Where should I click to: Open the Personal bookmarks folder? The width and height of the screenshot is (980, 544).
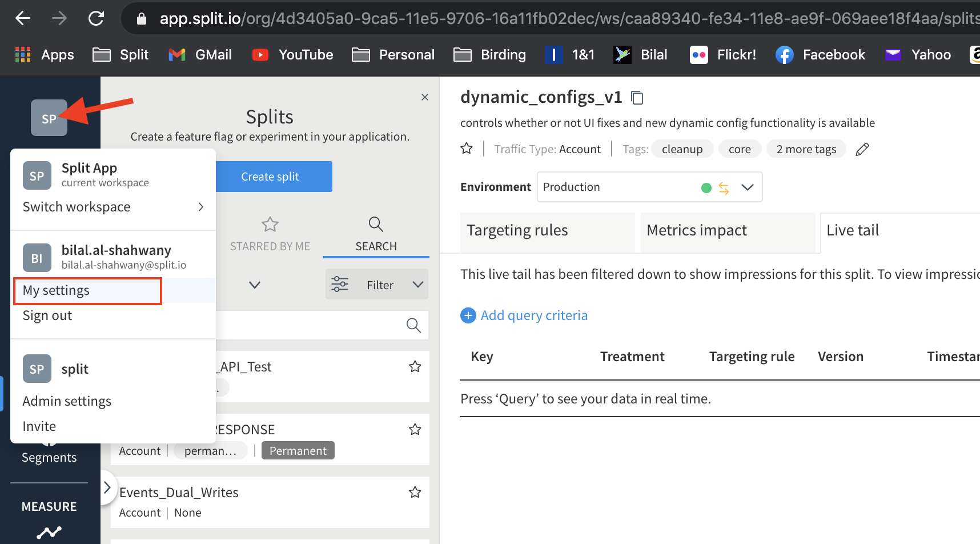[393, 55]
